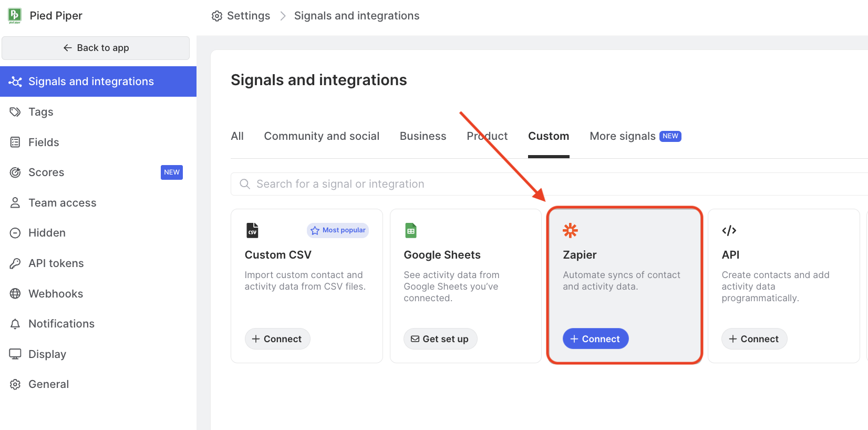Viewport: 868px width, 430px height.
Task: Click the Settings breadcrumb link
Action: coord(248,16)
